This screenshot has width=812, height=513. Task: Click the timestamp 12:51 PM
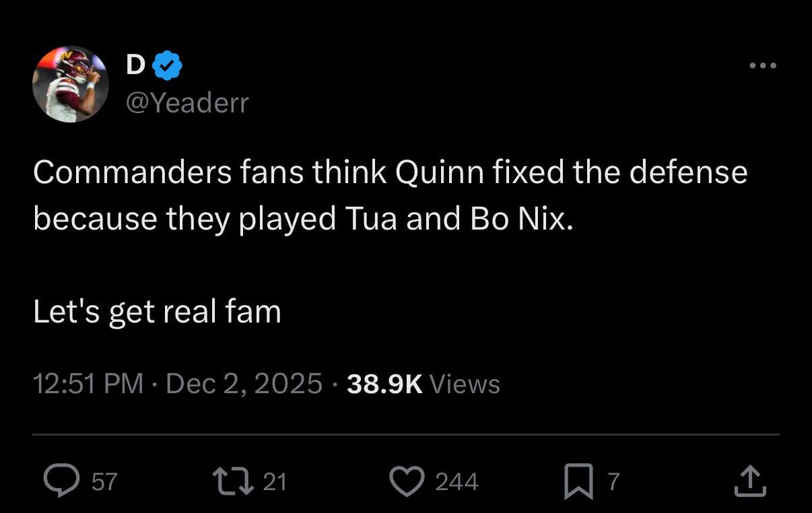point(88,383)
